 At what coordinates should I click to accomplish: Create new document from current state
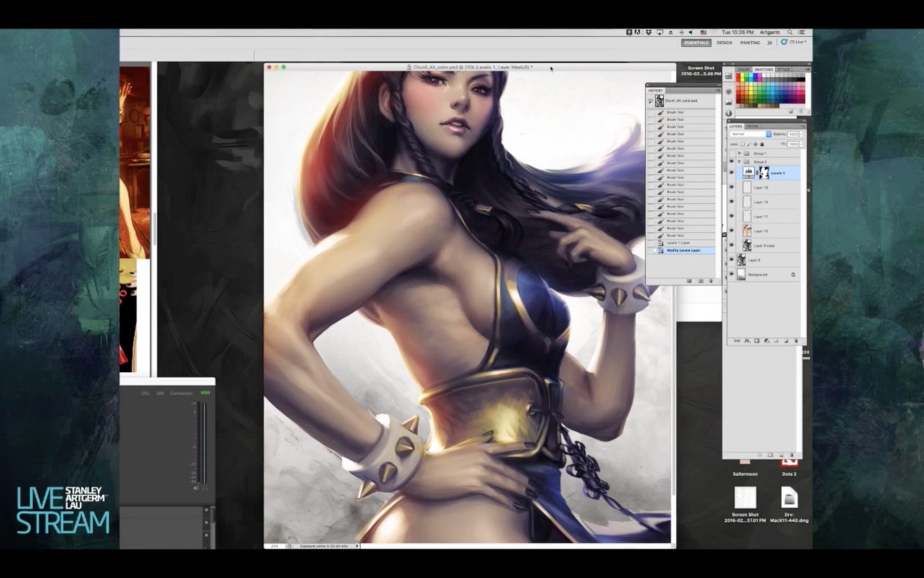click(689, 281)
